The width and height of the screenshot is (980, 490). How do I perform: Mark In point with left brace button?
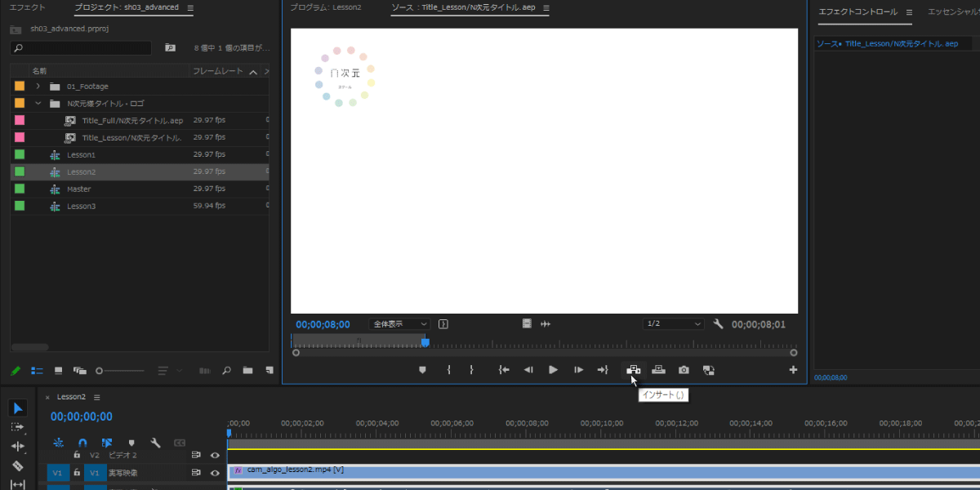pos(448,370)
